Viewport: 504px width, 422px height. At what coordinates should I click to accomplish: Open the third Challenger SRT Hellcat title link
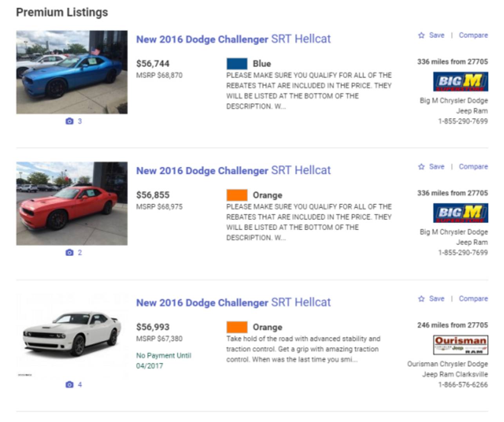(233, 303)
